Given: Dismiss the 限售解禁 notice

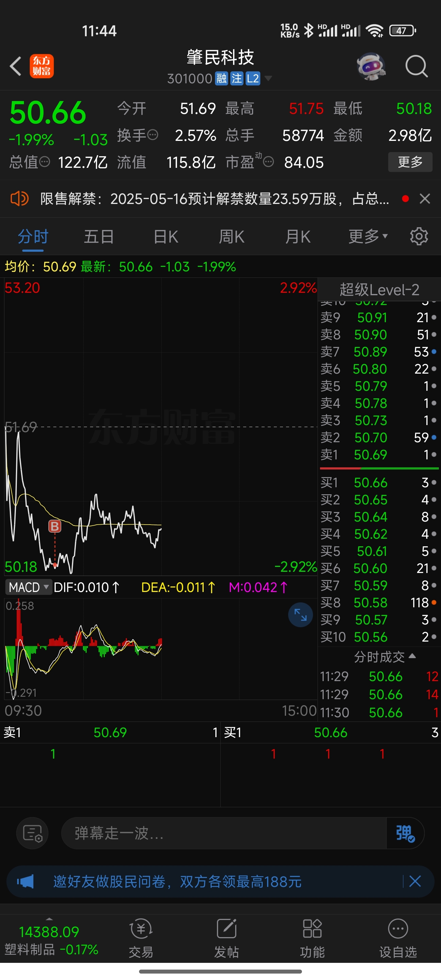Looking at the screenshot, I should (425, 198).
